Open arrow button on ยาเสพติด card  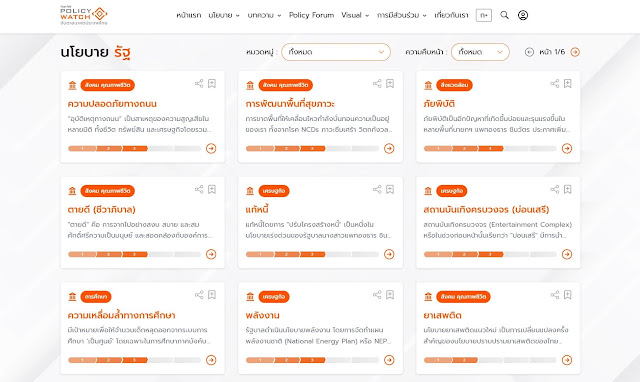[567, 360]
